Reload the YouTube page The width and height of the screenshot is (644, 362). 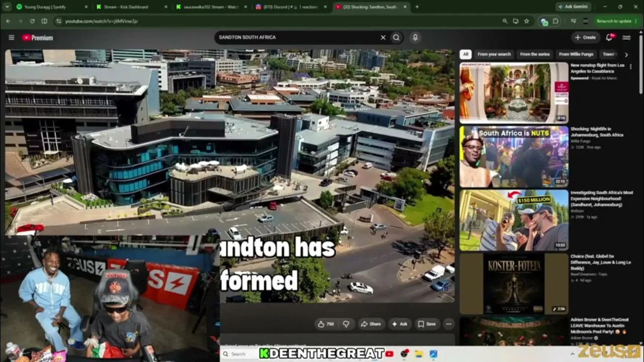click(x=32, y=21)
